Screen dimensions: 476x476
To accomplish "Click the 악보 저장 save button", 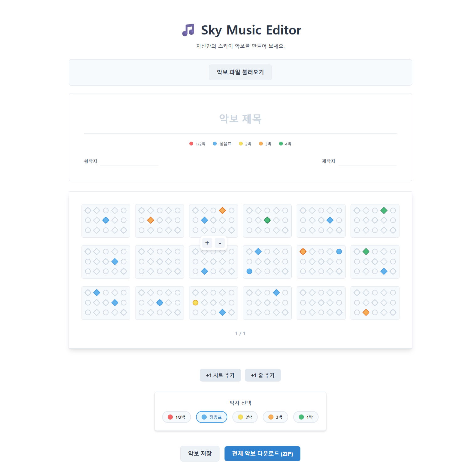I will click(200, 454).
